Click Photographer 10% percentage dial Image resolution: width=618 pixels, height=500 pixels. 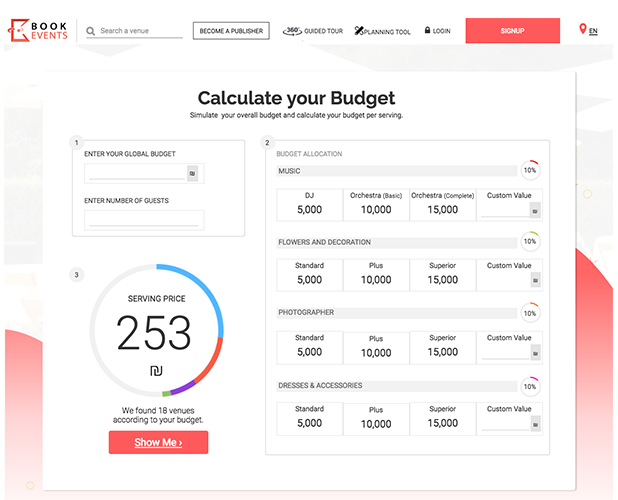(530, 313)
